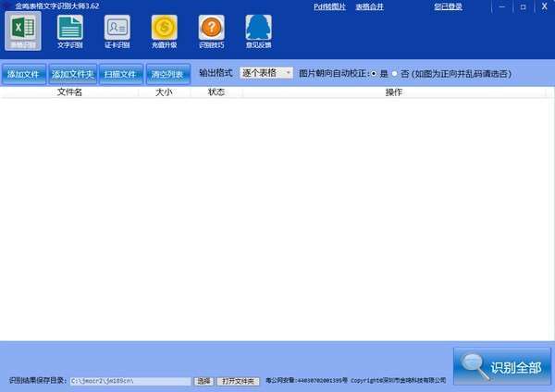Click the 添加文件夹 button

tap(72, 74)
